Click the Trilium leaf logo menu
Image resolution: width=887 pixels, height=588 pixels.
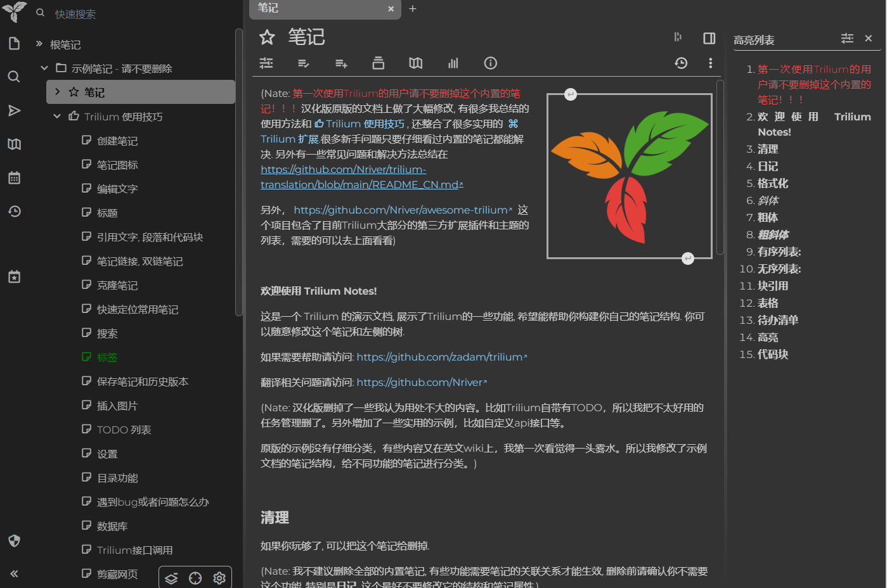click(x=14, y=11)
